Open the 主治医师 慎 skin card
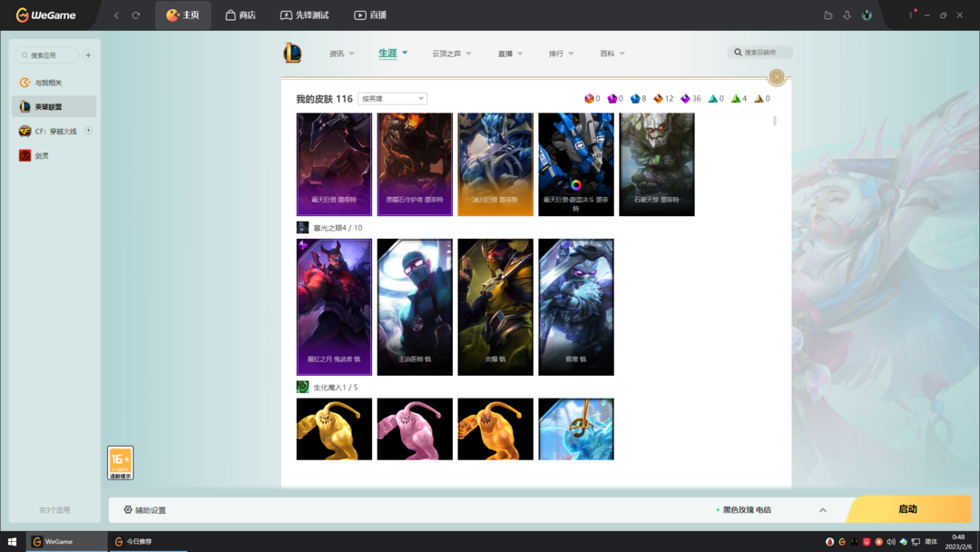Image resolution: width=980 pixels, height=552 pixels. [x=415, y=307]
